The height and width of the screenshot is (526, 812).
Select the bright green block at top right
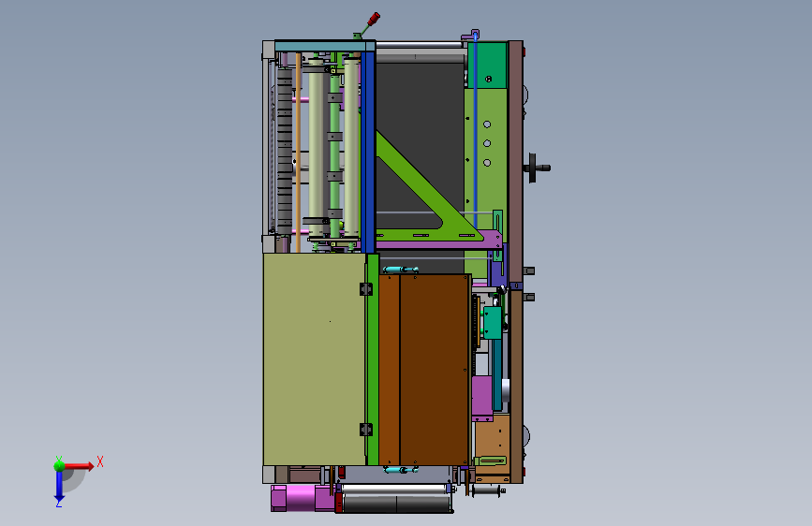click(487, 66)
